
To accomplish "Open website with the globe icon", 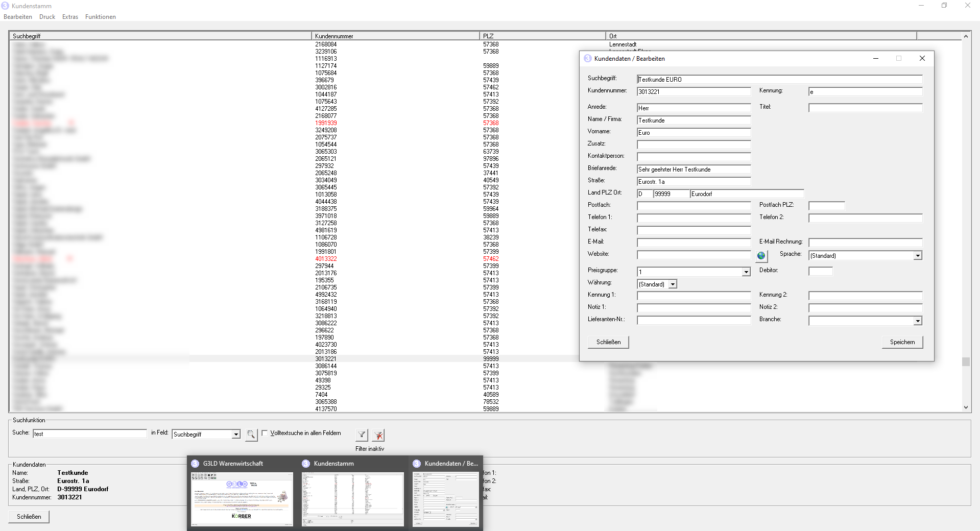I will (761, 256).
